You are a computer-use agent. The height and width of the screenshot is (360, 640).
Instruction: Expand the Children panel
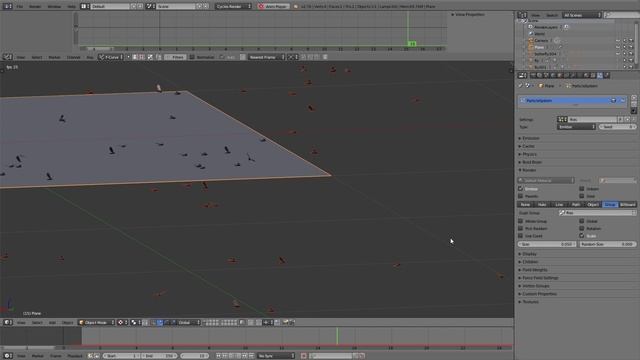[529, 262]
